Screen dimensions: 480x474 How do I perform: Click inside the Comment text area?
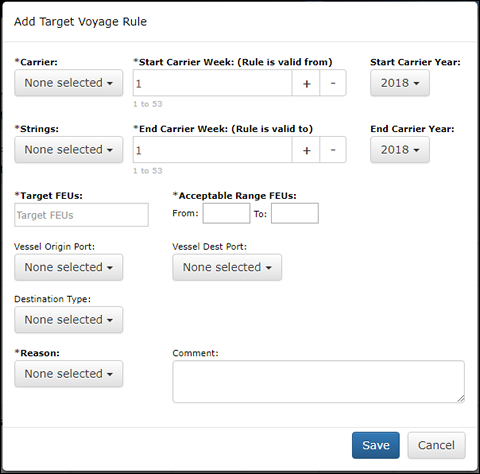(318, 382)
